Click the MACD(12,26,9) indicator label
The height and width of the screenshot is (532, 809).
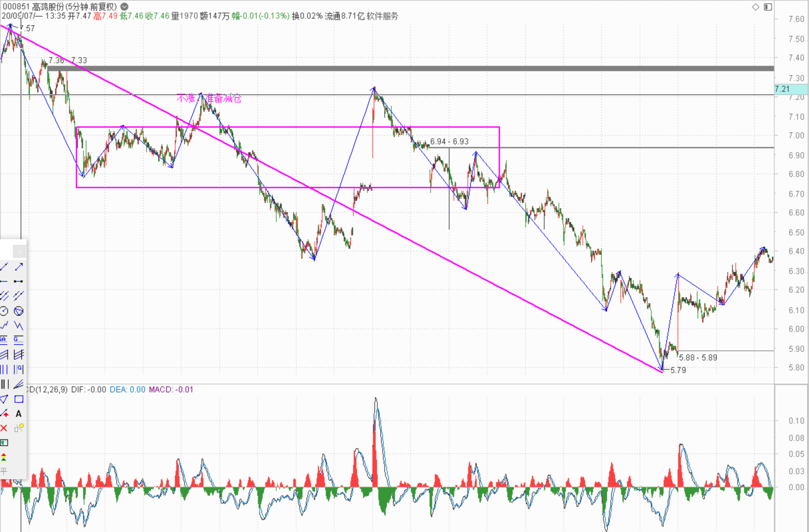click(47, 390)
